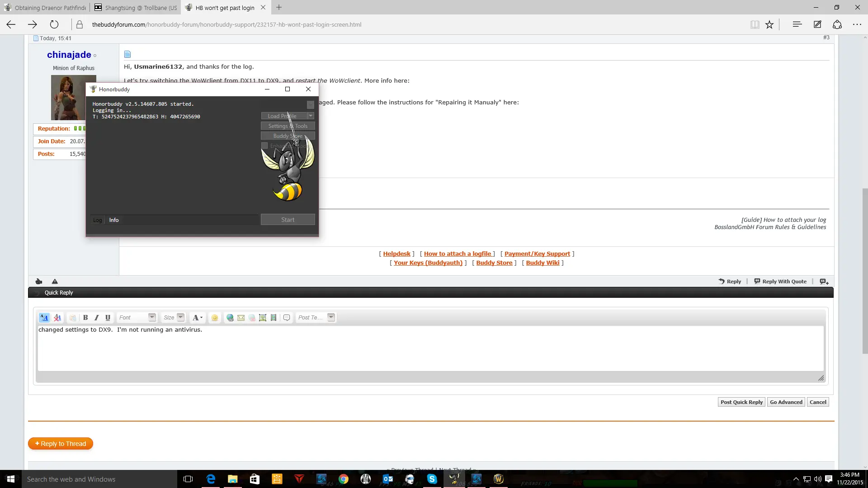The width and height of the screenshot is (868, 488).
Task: Click chinajade's avatar image
Action: pyautogui.click(x=68, y=98)
